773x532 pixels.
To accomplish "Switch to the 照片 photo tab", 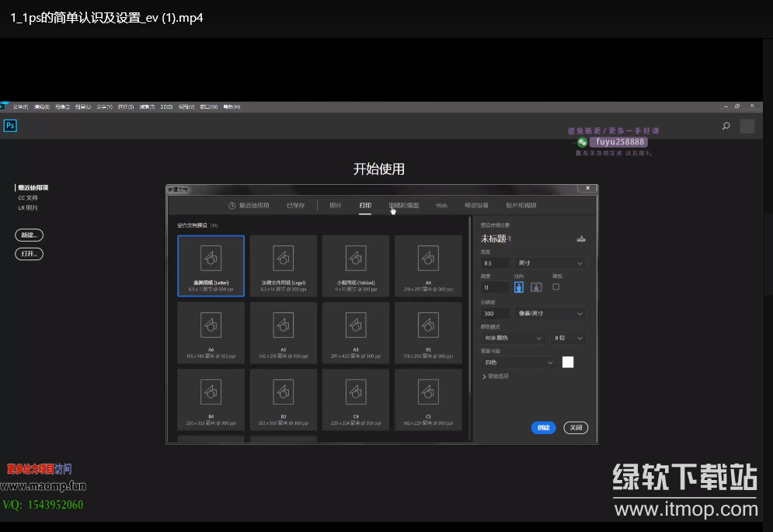I will tap(336, 206).
